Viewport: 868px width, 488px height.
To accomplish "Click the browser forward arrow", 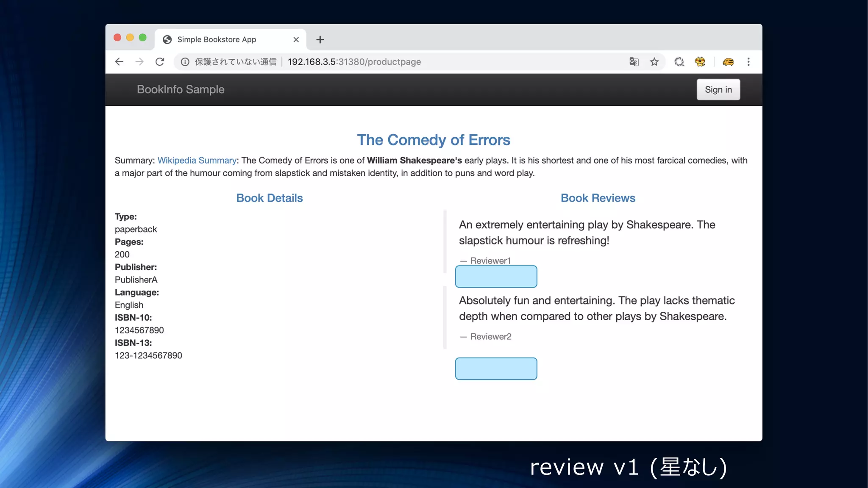I will coord(139,62).
